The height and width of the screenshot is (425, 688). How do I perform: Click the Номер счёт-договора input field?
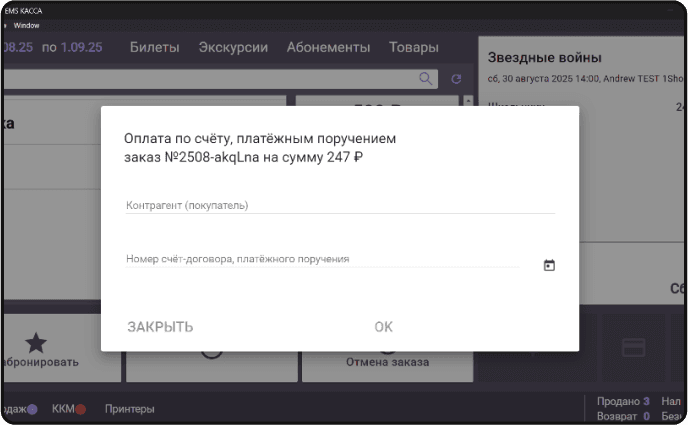(322, 259)
